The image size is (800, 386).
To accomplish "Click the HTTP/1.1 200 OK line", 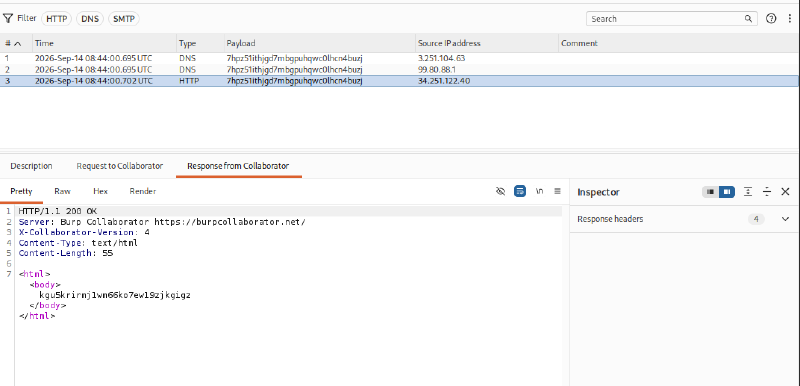I will 58,211.
